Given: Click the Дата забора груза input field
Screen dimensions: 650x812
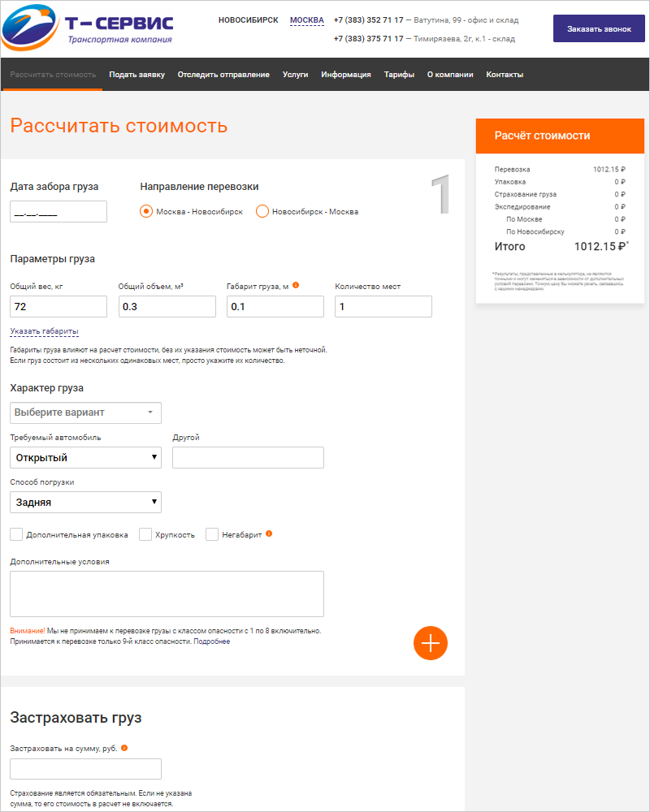Looking at the screenshot, I should [58, 212].
